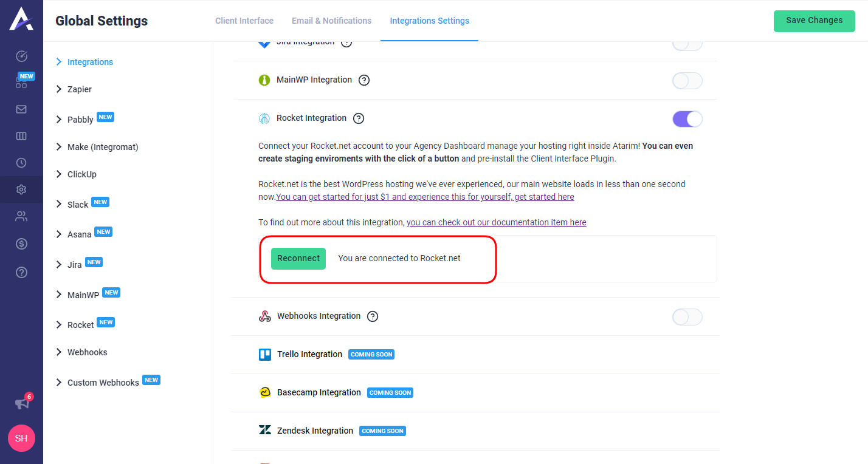Switch to the Email & Notifications tab
Image resolution: width=868 pixels, height=464 pixels.
tap(331, 21)
